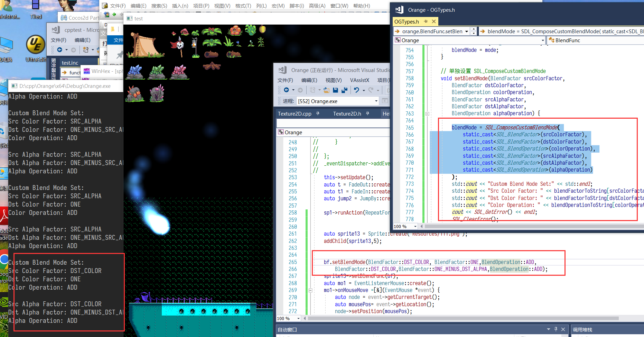Click new item icon in cpptest Visual Studio toolbar
This screenshot has height=337, width=644.
click(86, 50)
